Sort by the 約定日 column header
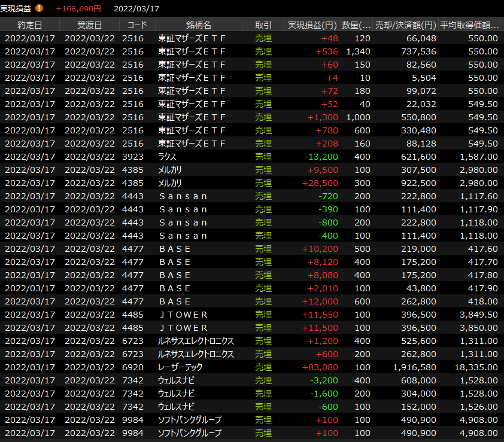The width and height of the screenshot is (504, 442). [x=30, y=25]
